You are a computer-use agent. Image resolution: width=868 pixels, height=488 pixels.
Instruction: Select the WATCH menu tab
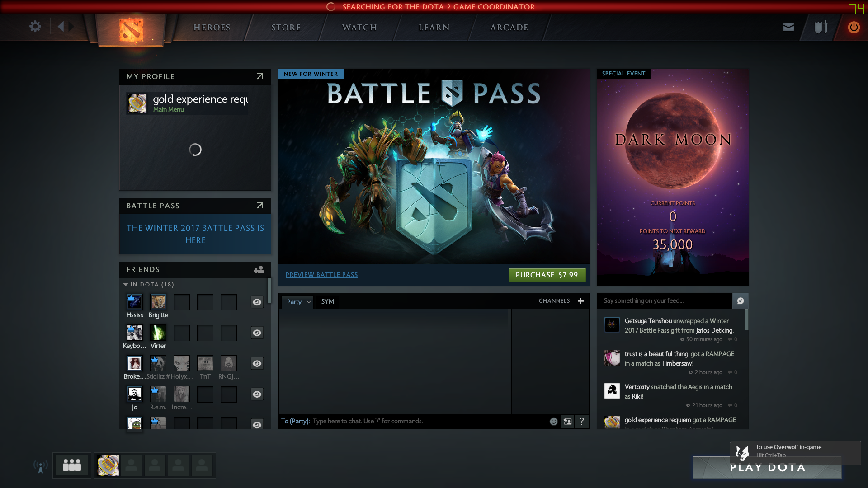point(360,27)
